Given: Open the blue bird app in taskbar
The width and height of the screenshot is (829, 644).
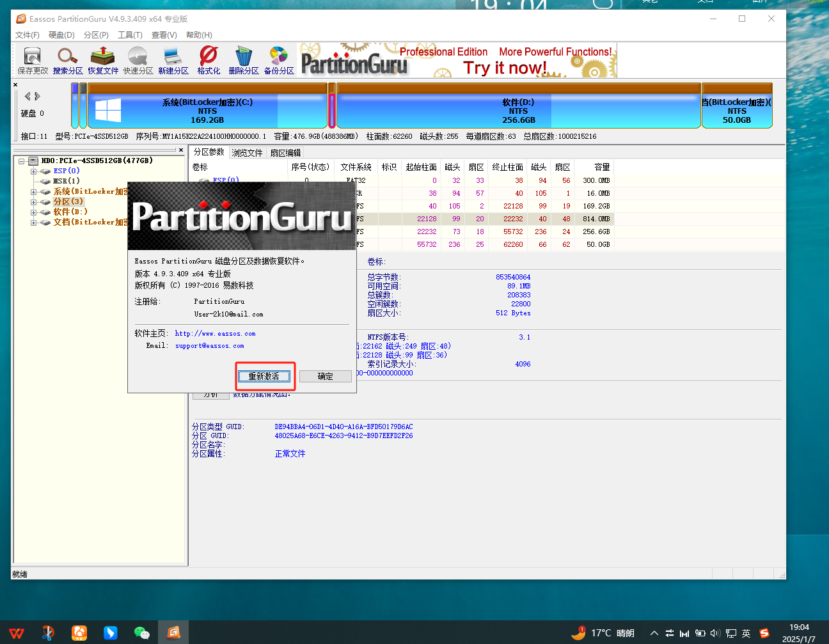Looking at the screenshot, I should [111, 632].
